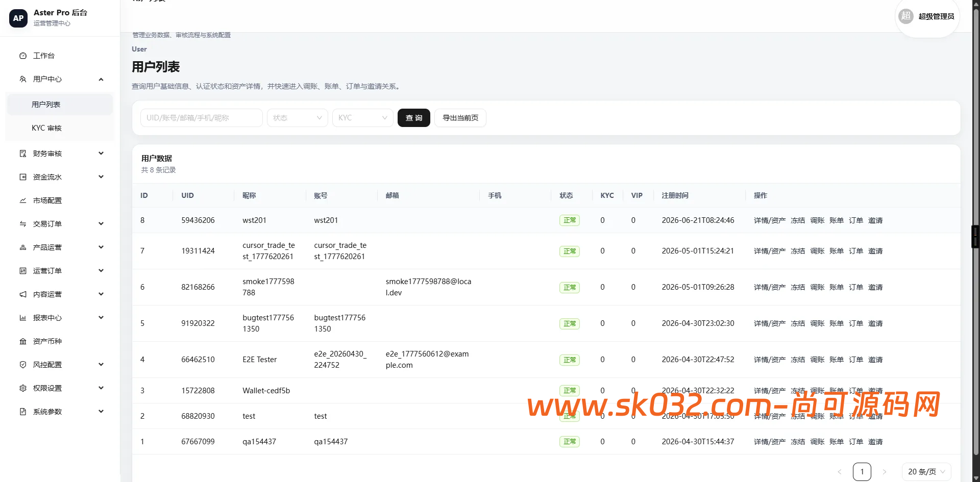
Task: Click the 正常 status tag for wst201
Action: click(570, 220)
